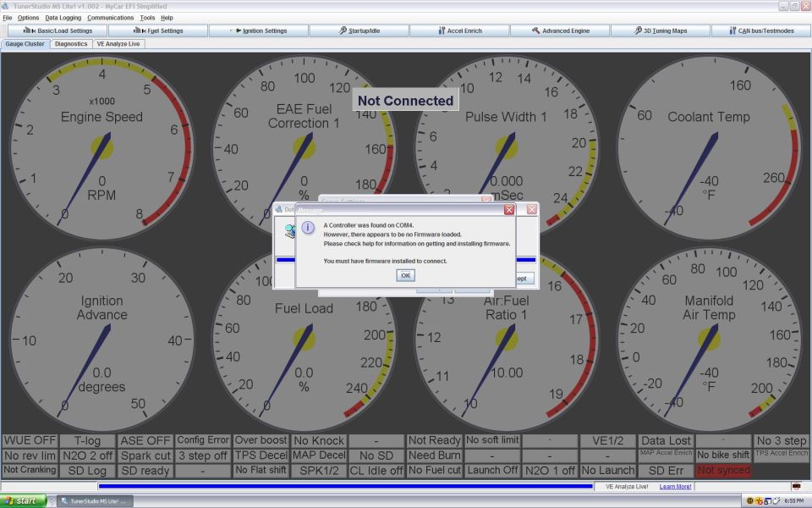The width and height of the screenshot is (812, 508).
Task: Open the File menu
Action: [x=8, y=18]
